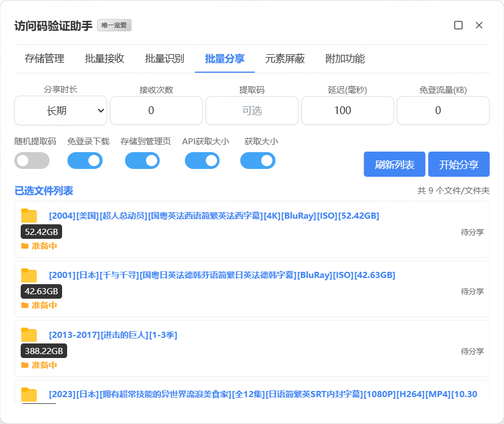Switch to the 批量接收 tab

105,59
